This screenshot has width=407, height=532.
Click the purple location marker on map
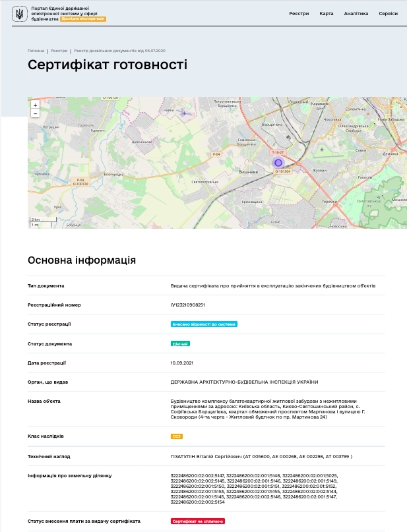click(x=278, y=163)
